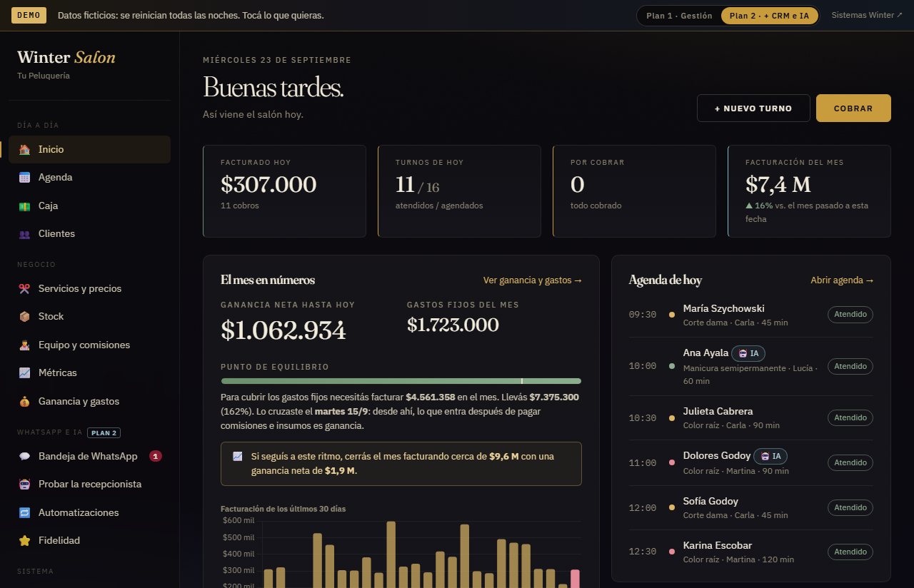Viewport: 914px width, 588px height.
Task: Click Atendido status for Dolores Godoy
Action: point(850,462)
